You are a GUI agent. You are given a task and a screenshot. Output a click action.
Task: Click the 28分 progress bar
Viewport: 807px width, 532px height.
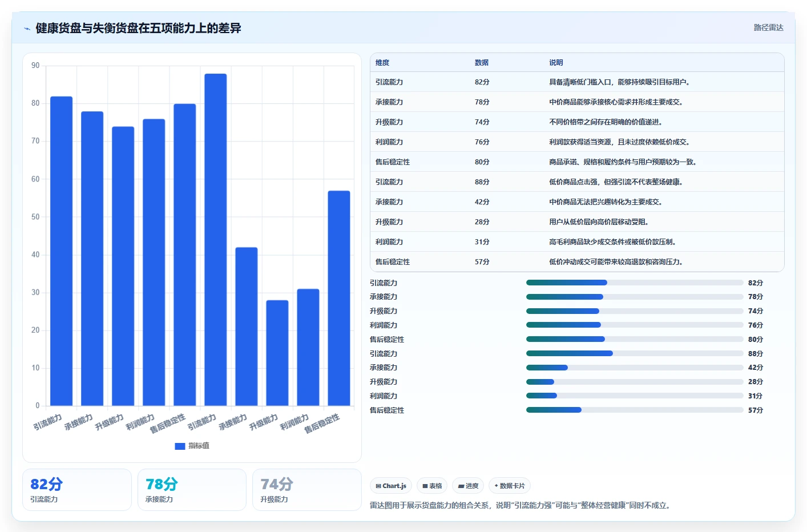[635, 382]
